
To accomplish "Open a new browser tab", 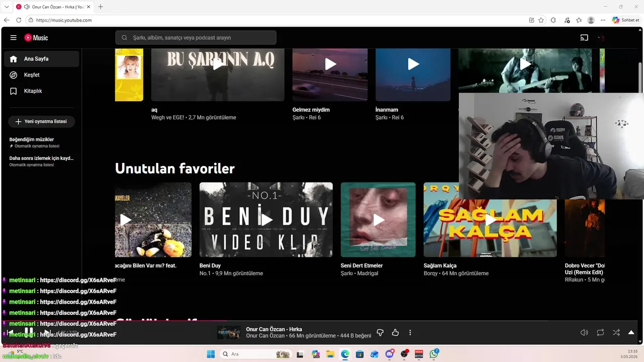I will (100, 7).
